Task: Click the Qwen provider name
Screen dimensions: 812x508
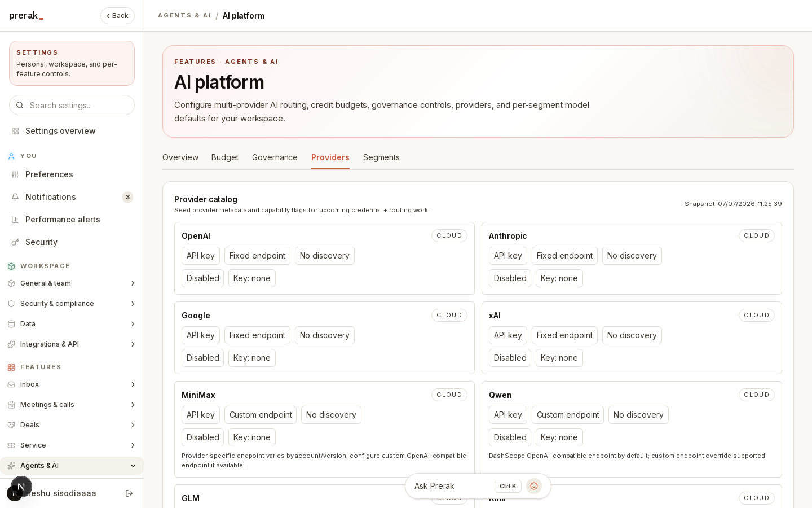Action: click(x=500, y=395)
